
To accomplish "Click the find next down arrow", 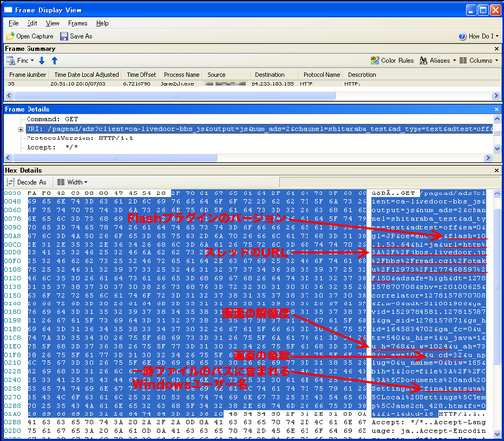I will [42, 61].
